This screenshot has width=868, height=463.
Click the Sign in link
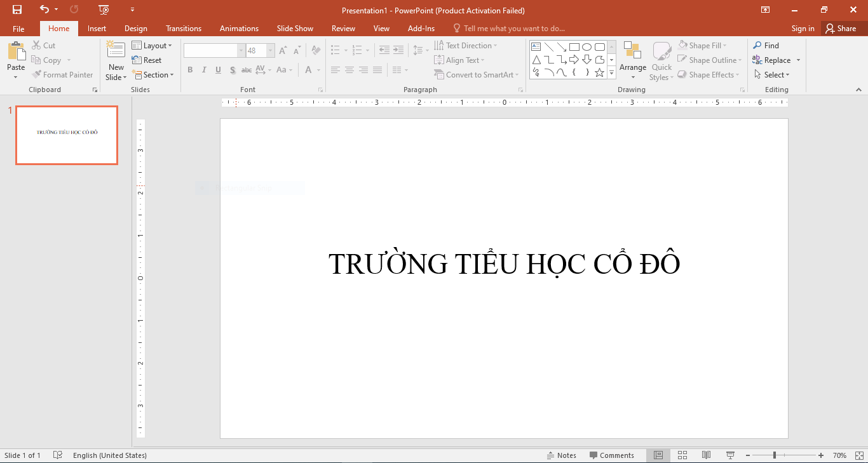803,29
